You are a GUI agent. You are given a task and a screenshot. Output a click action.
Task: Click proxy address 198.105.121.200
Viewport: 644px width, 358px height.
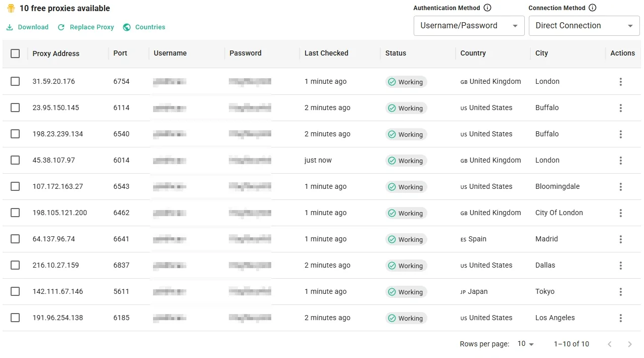pyautogui.click(x=60, y=213)
